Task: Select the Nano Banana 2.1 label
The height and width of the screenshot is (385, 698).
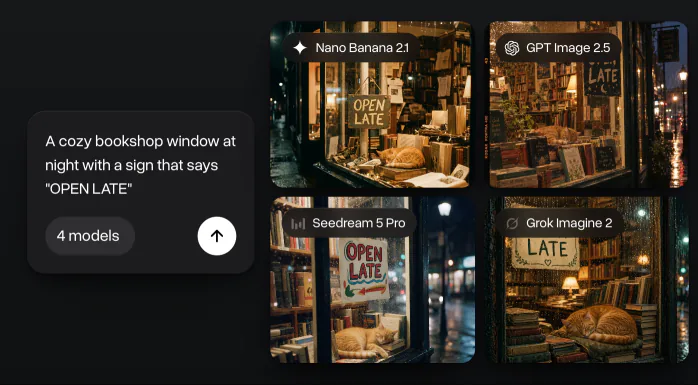Action: click(351, 48)
